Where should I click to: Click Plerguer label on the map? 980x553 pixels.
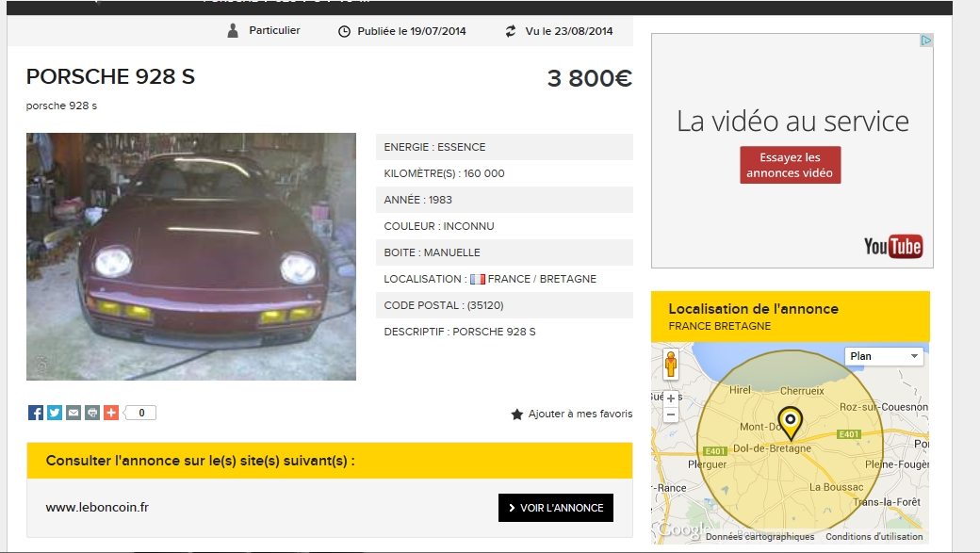click(x=708, y=464)
